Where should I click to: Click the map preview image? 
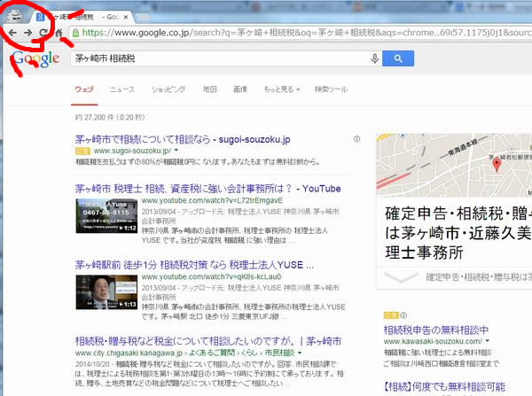pos(454,165)
